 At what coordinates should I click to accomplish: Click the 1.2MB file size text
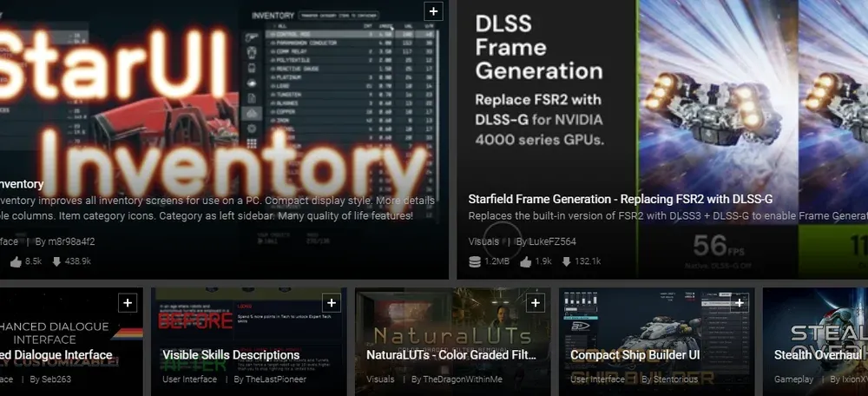point(496,261)
